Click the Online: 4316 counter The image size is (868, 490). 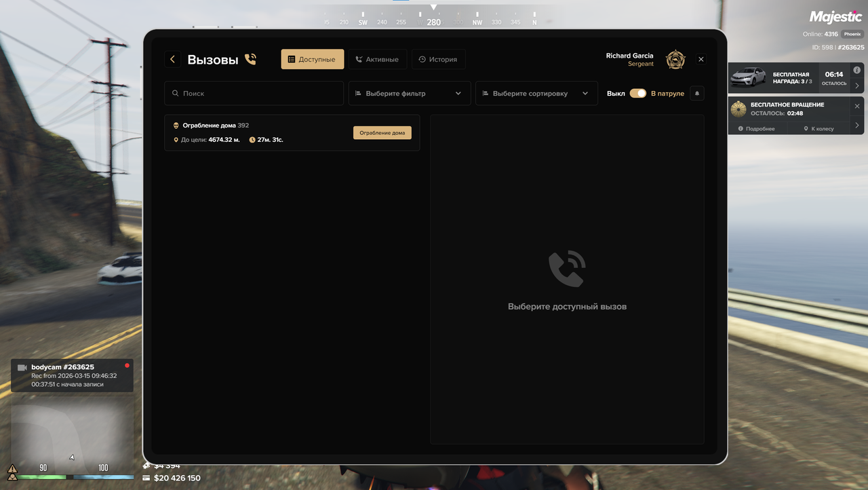(821, 34)
